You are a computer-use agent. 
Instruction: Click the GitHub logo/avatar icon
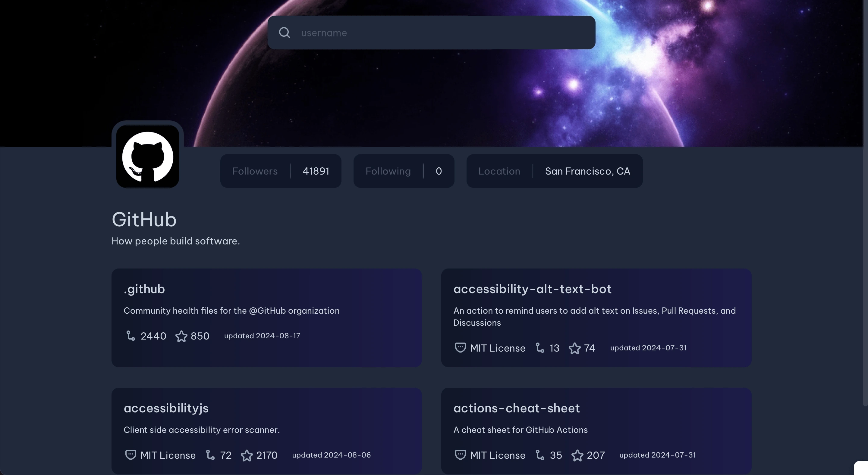[148, 156]
